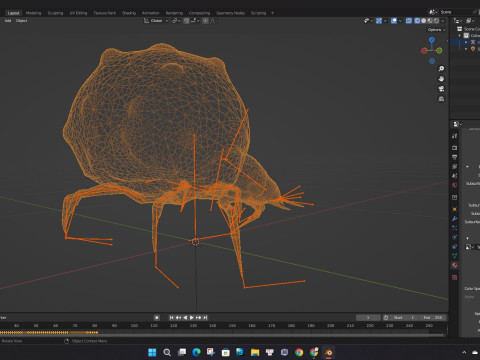This screenshot has width=480, height=360.
Task: Open the Object Constraints tab
Action: (455, 247)
